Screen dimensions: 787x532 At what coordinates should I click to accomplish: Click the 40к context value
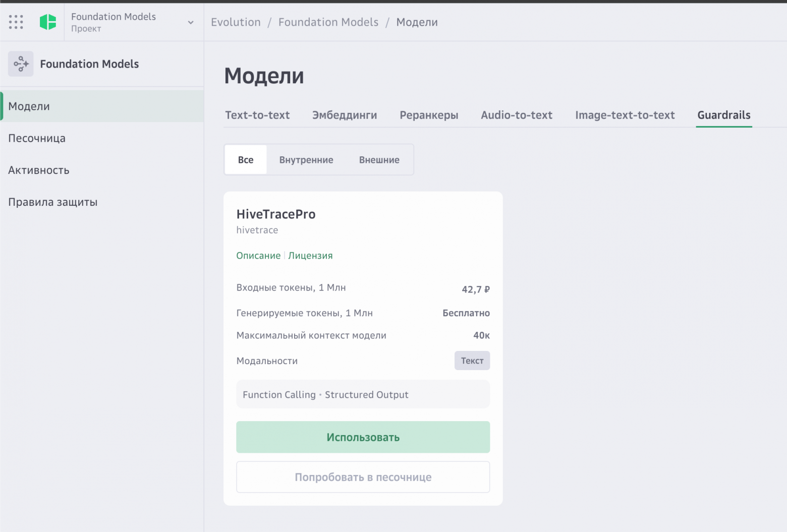[481, 335]
